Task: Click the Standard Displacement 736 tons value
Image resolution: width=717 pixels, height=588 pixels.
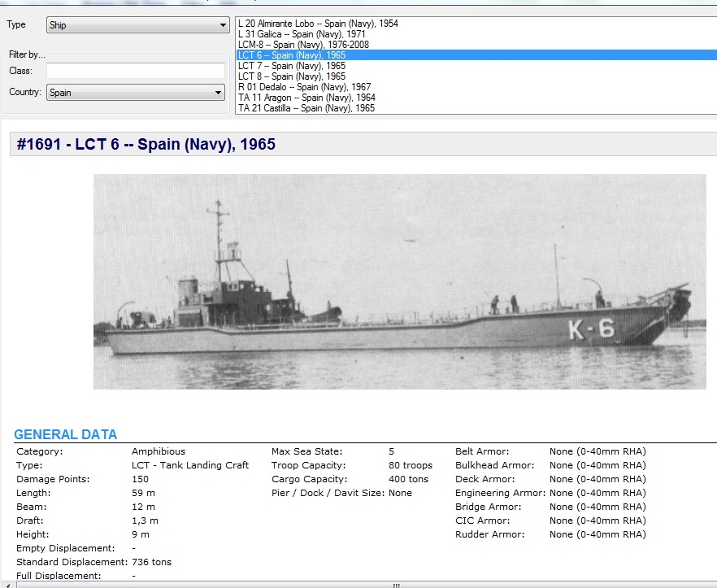Action: (151, 562)
